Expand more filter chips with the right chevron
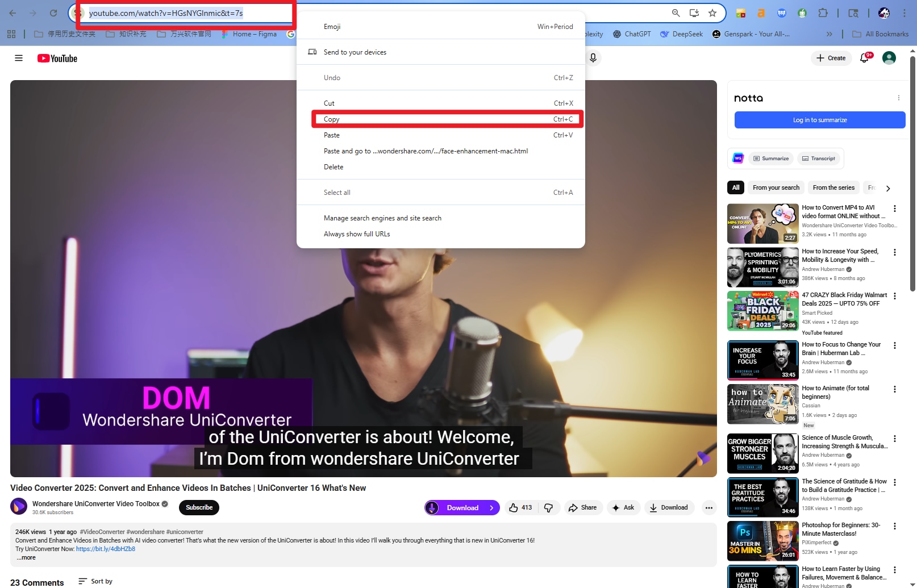The height and width of the screenshot is (588, 917). point(888,187)
